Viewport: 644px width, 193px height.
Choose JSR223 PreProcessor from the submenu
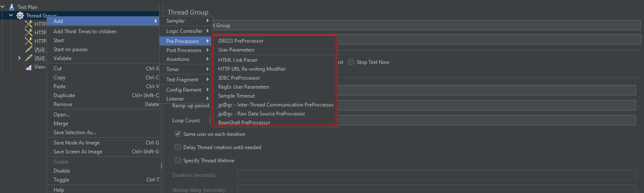point(240,41)
